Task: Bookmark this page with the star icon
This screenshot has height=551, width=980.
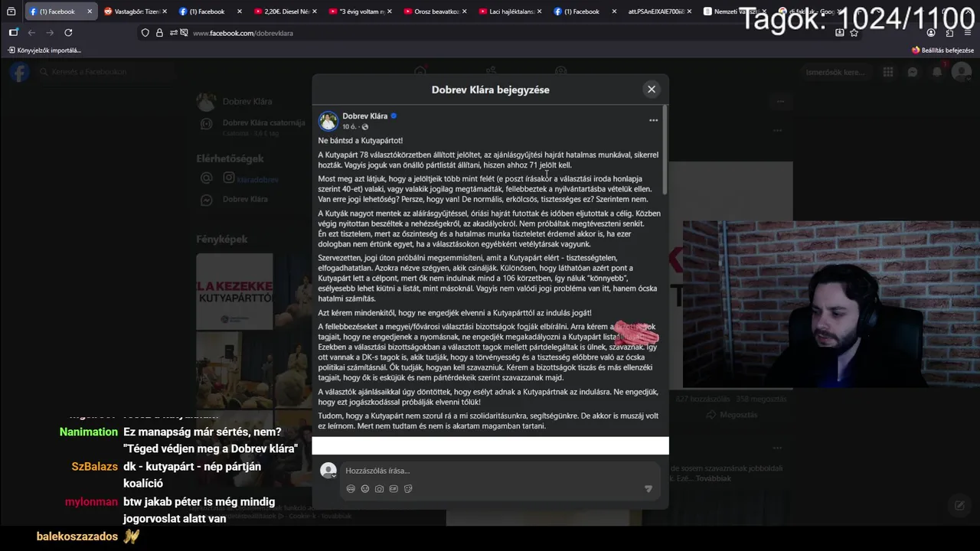Action: tap(854, 33)
